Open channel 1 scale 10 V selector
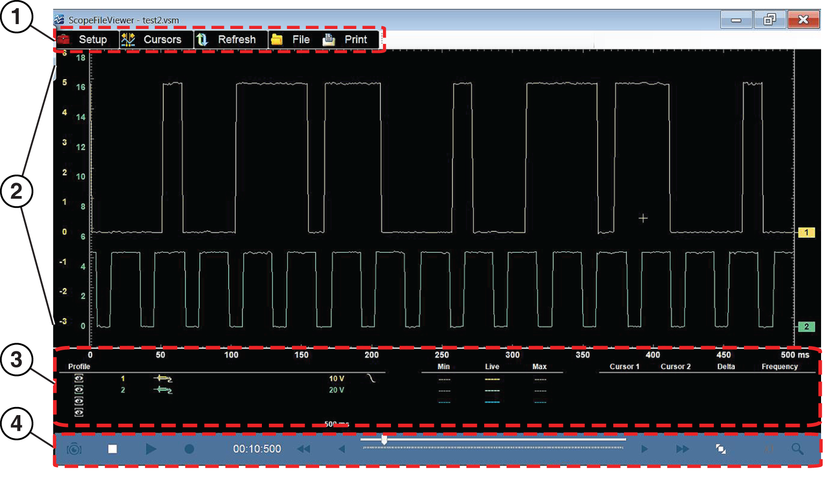This screenshot has height=504, width=835. (336, 379)
